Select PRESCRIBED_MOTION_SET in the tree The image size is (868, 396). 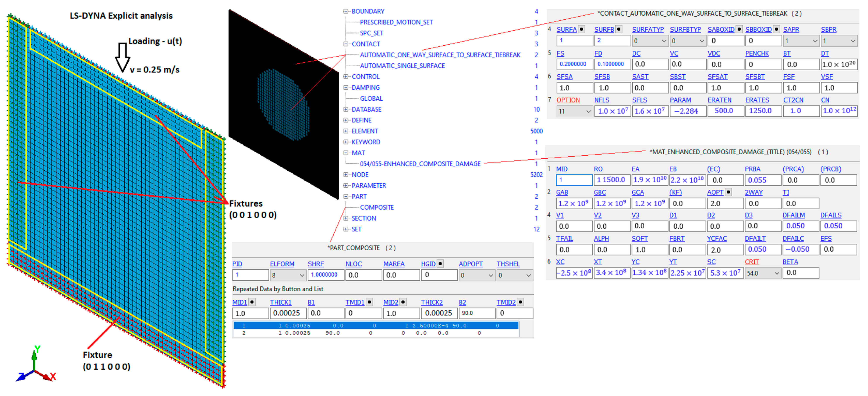point(396,22)
